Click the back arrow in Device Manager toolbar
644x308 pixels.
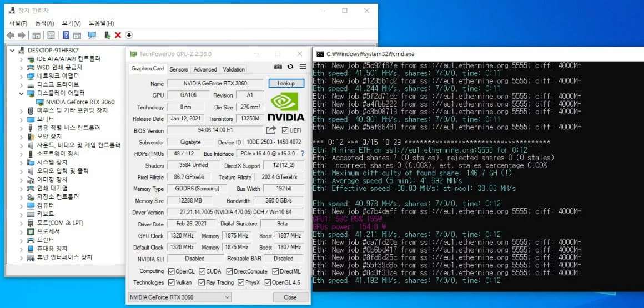click(x=11, y=36)
